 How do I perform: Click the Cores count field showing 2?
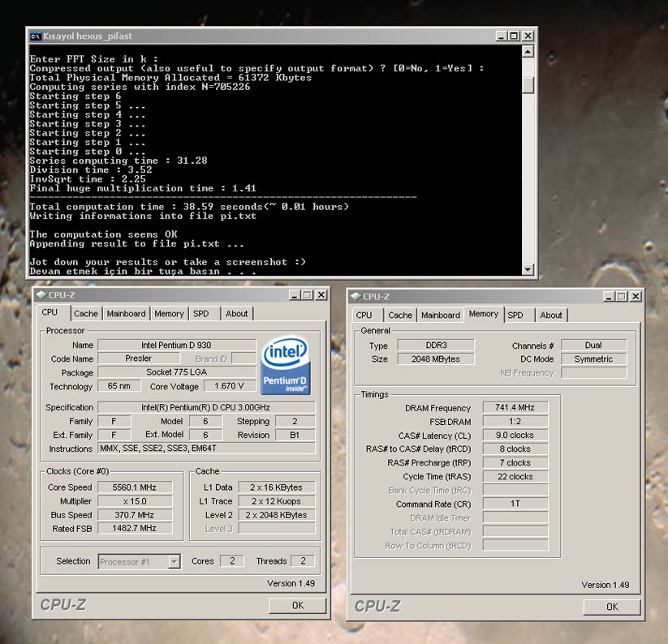[232, 561]
